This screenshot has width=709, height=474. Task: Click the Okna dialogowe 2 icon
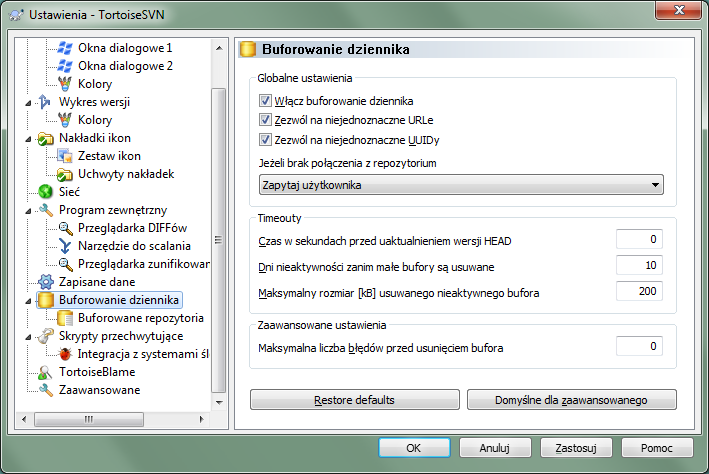(65, 66)
